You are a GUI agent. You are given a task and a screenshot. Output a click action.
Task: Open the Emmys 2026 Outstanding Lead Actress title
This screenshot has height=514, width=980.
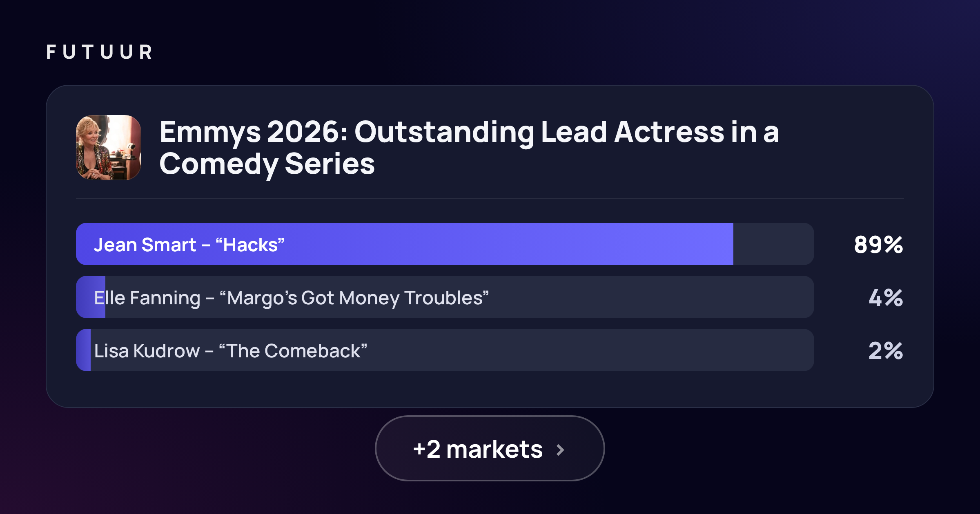(469, 148)
